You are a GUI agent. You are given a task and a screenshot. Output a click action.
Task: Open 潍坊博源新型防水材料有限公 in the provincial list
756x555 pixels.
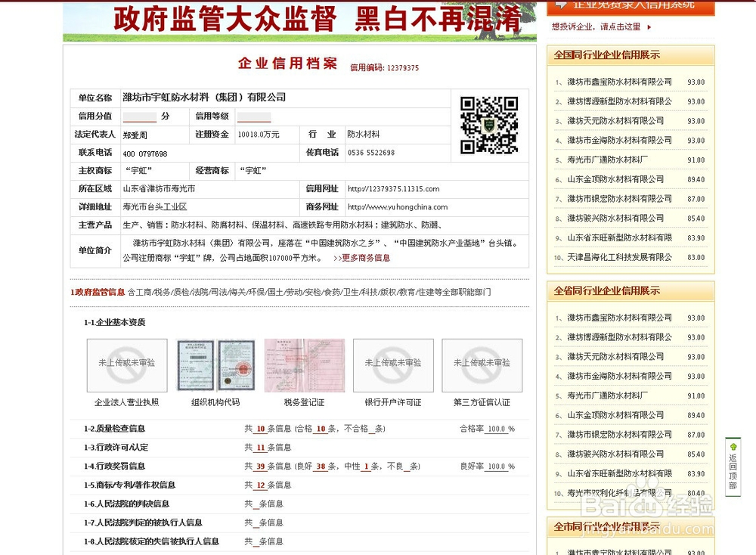[620, 337]
